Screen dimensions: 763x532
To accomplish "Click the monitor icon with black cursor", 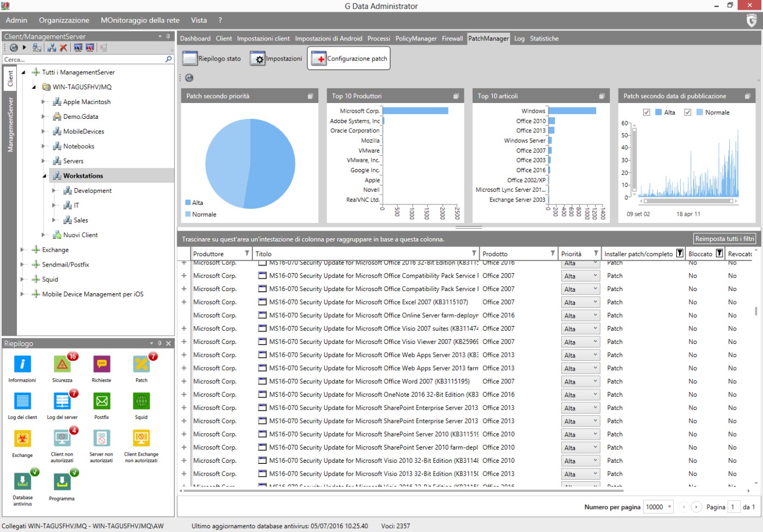I will pyautogui.click(x=78, y=47).
